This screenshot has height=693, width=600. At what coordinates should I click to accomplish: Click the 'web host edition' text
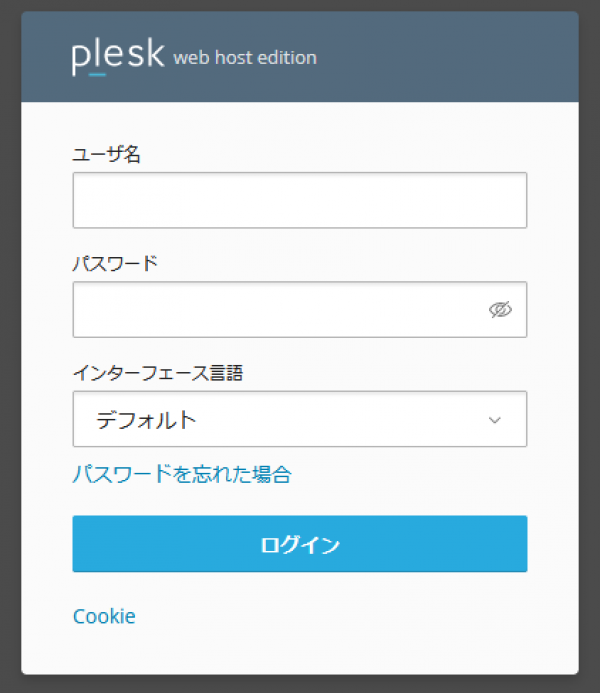tap(245, 58)
